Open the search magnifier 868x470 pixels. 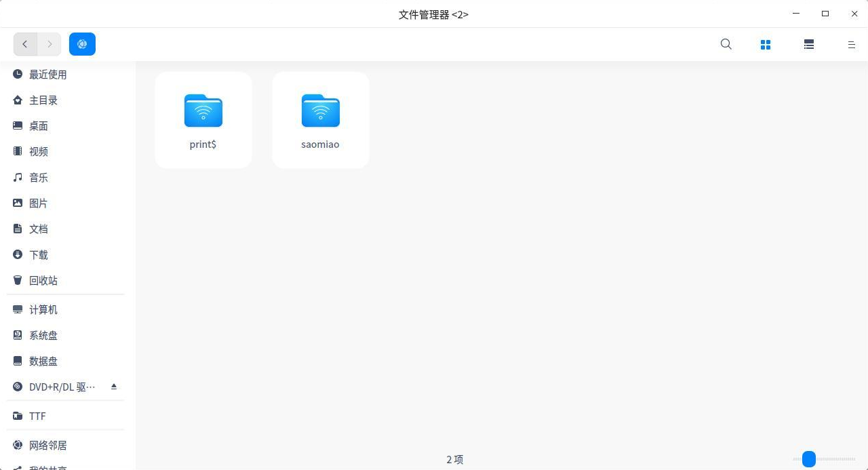[x=726, y=44]
